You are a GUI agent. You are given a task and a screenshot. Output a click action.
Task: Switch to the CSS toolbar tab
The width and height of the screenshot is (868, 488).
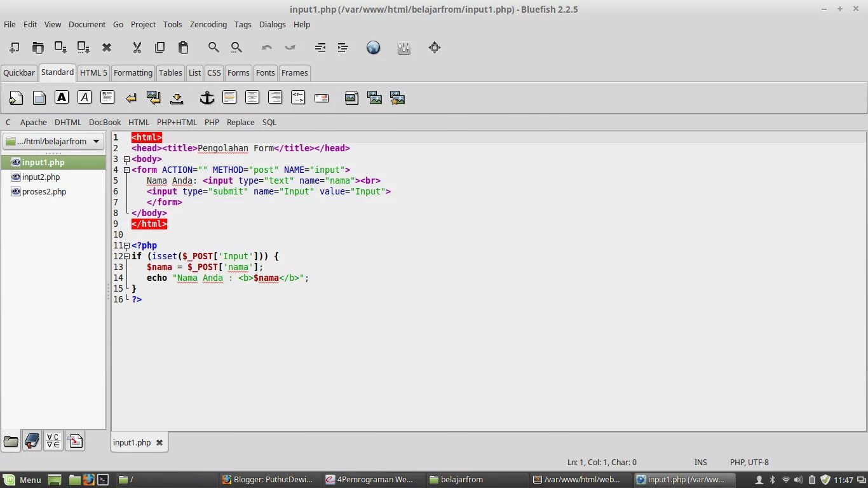[214, 72]
